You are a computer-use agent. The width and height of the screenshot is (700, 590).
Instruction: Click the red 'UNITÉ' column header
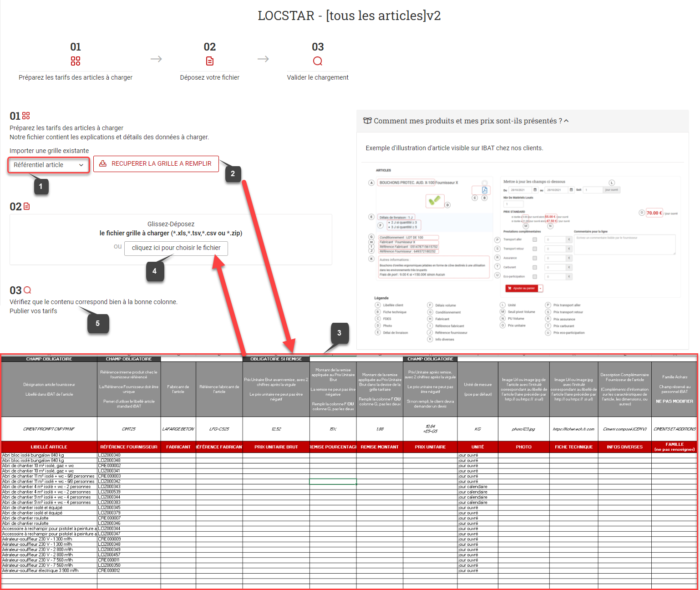[478, 447]
